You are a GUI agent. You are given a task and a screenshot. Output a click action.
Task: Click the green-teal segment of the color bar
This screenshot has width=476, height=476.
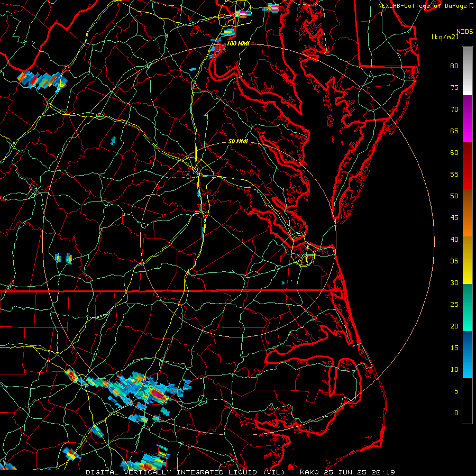(467, 307)
